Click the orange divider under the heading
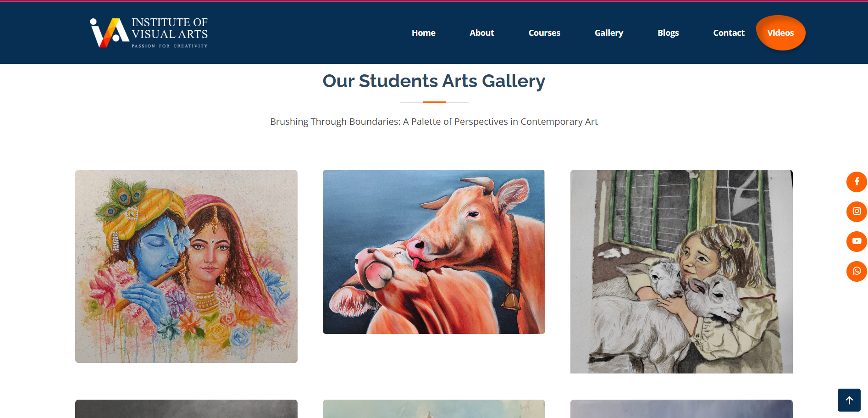 pyautogui.click(x=434, y=102)
